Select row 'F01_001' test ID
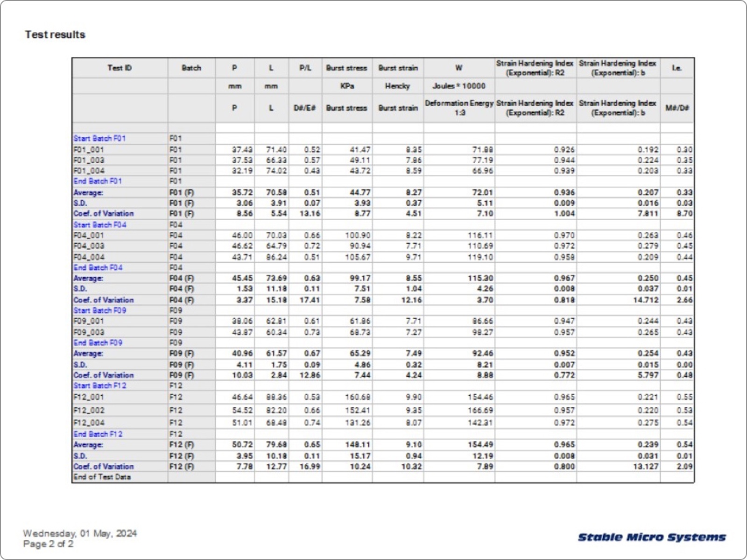The width and height of the screenshot is (747, 560). click(89, 150)
